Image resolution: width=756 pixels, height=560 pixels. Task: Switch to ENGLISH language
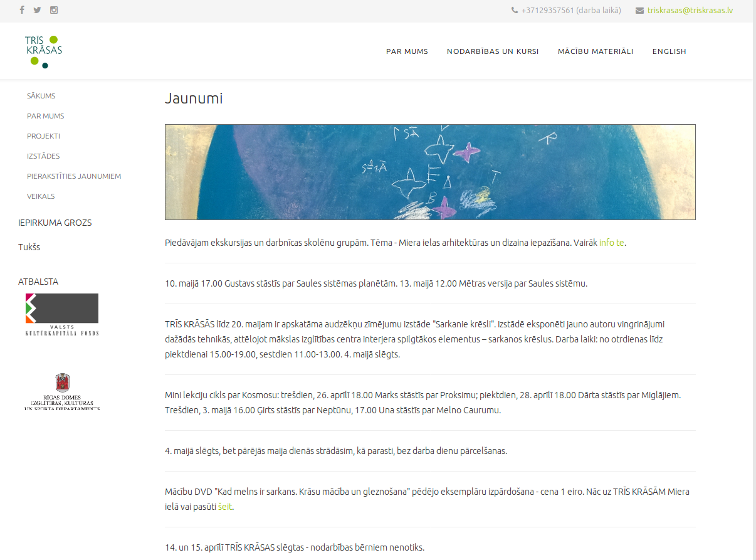click(x=669, y=51)
